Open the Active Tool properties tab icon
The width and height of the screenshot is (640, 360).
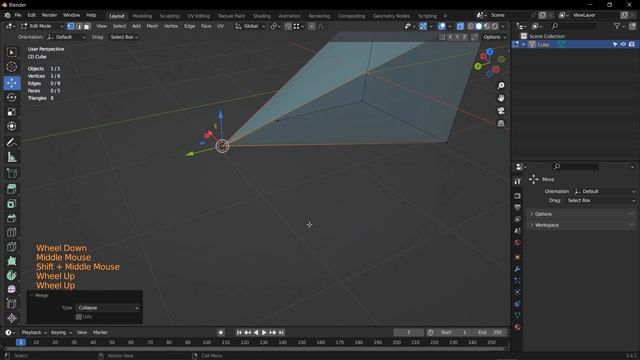517,181
